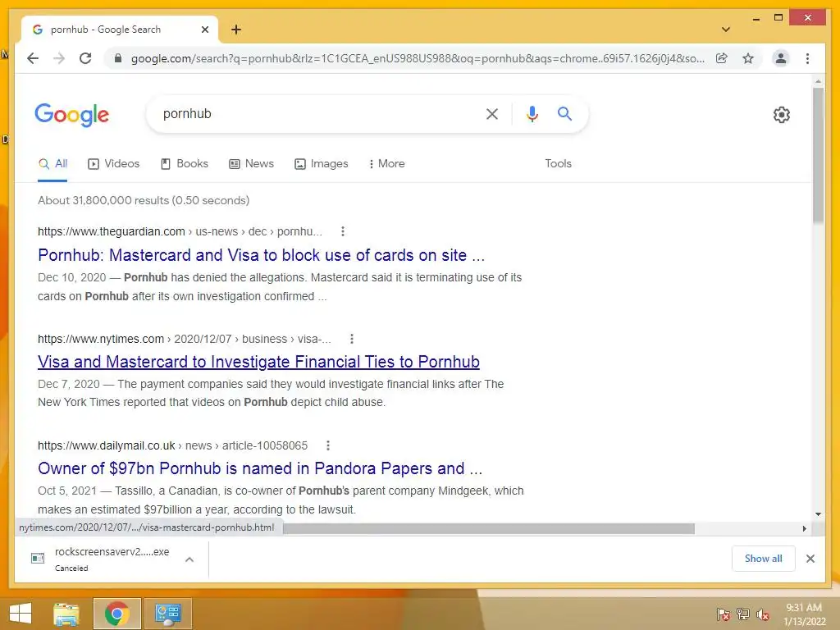Reload the current page
840x630 pixels.
[85, 58]
